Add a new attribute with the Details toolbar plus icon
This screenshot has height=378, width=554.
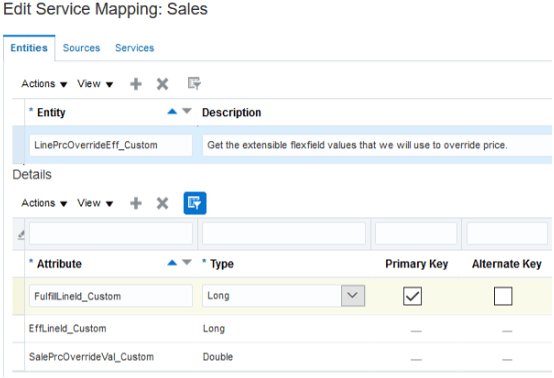pyautogui.click(x=136, y=203)
